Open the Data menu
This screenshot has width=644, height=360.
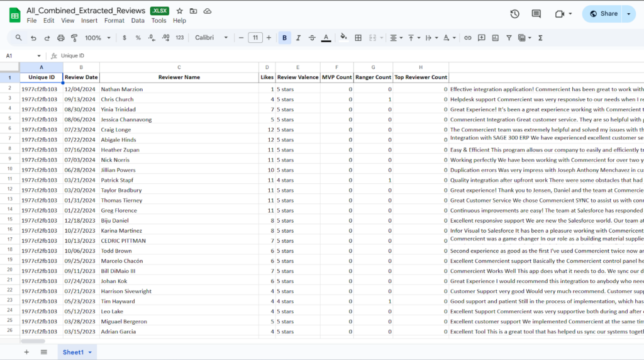pos(138,21)
